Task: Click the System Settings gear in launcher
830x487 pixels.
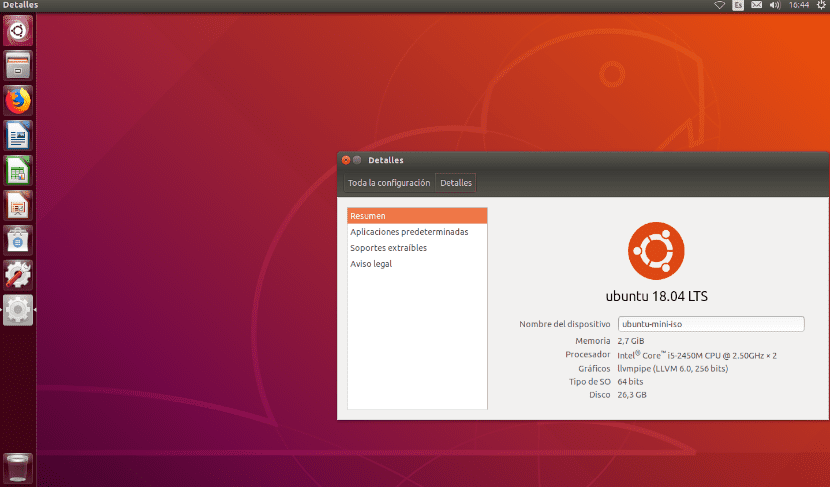Action: point(18,310)
